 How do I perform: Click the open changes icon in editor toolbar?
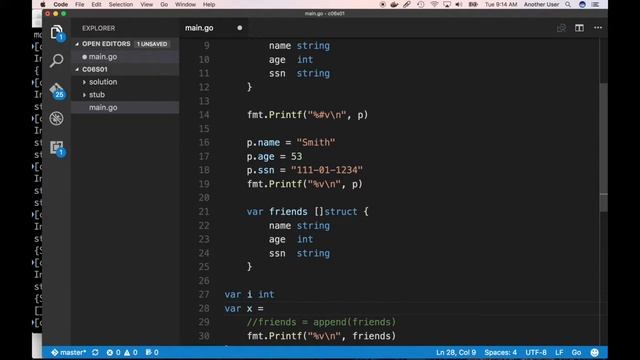(561, 28)
